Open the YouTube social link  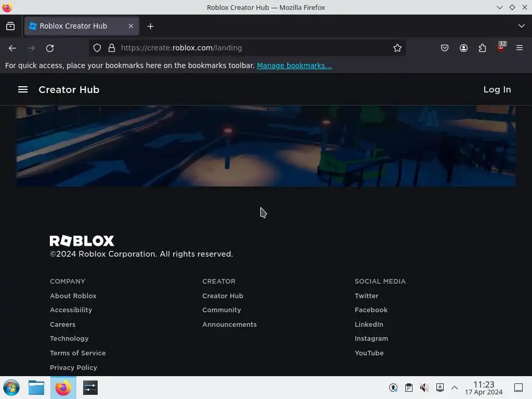pyautogui.click(x=369, y=353)
